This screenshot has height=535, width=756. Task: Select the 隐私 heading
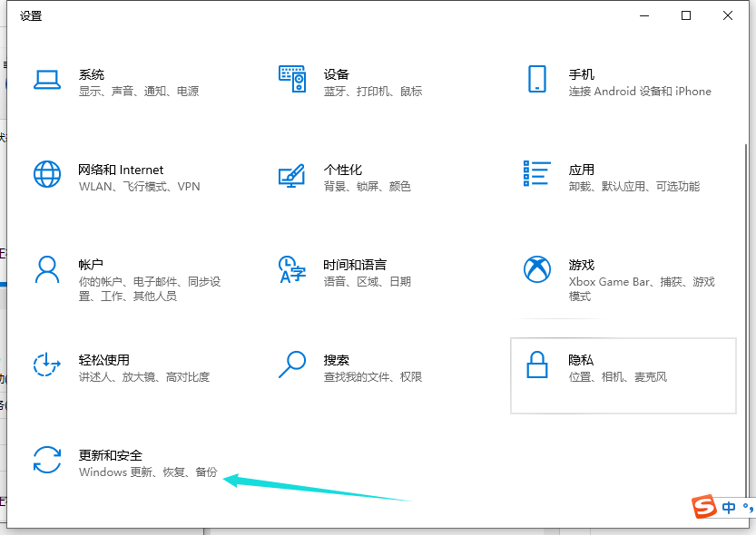coord(581,360)
